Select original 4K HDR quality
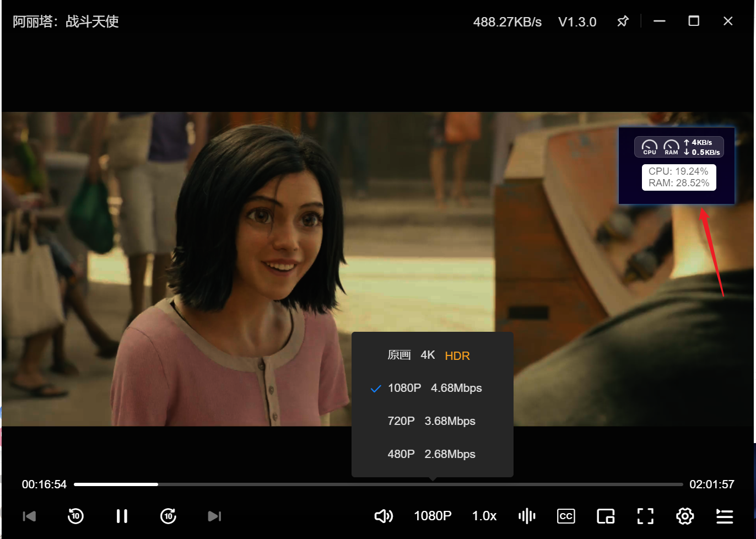The width and height of the screenshot is (756, 539). click(x=432, y=355)
